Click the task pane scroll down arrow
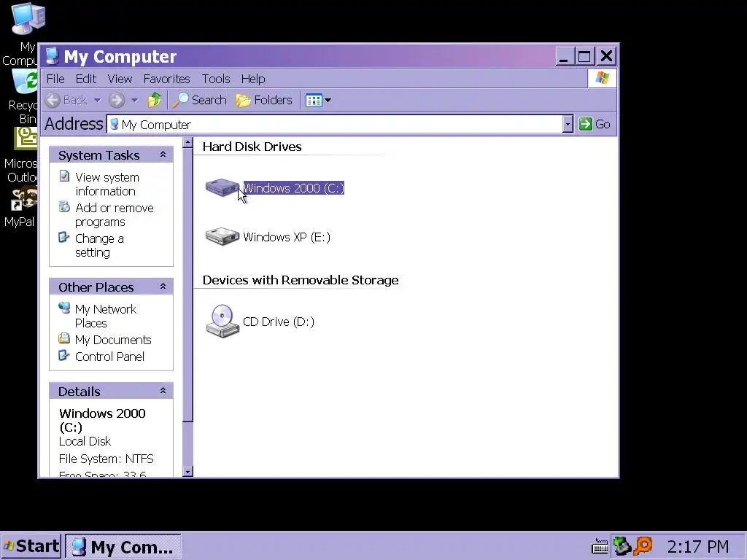This screenshot has width=747, height=560. [187, 472]
